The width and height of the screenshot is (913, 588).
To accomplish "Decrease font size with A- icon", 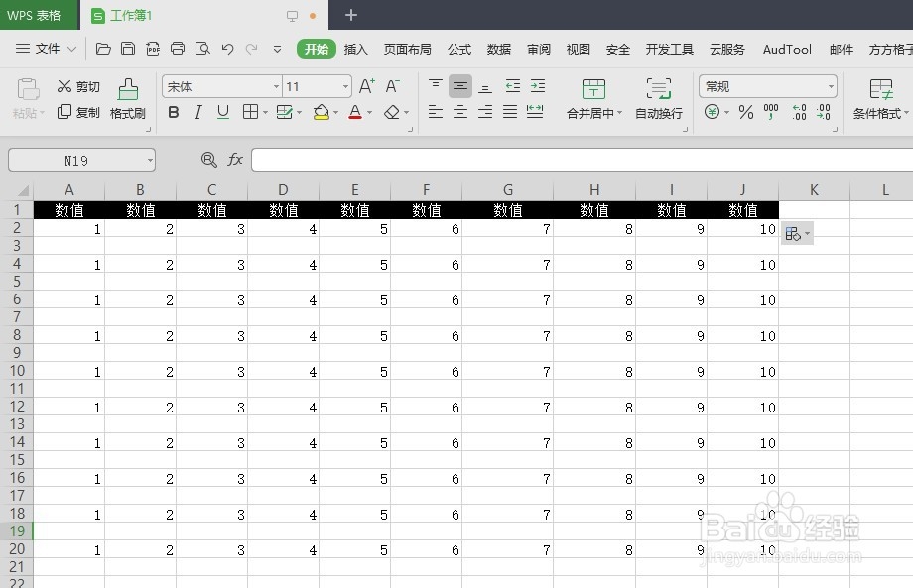I will coord(393,86).
